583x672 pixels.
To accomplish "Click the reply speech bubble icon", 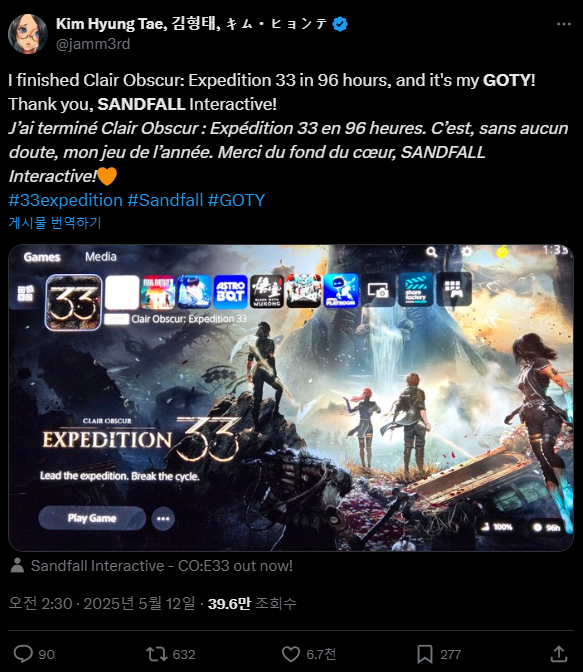I will pyautogui.click(x=23, y=654).
